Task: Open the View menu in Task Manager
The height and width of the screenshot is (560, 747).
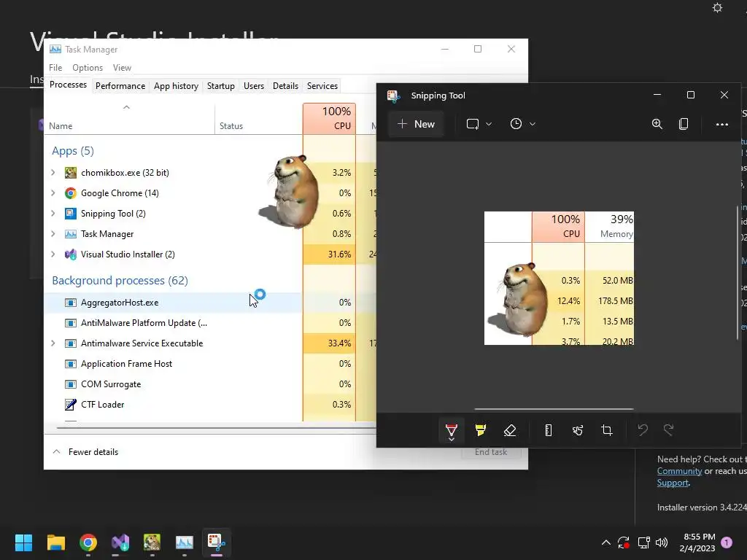Action: coord(122,68)
